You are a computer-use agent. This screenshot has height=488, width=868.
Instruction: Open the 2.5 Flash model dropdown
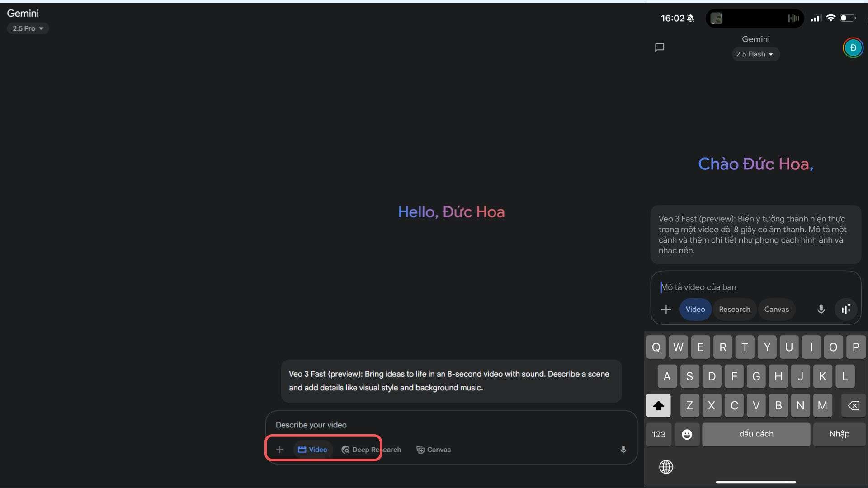[755, 54]
